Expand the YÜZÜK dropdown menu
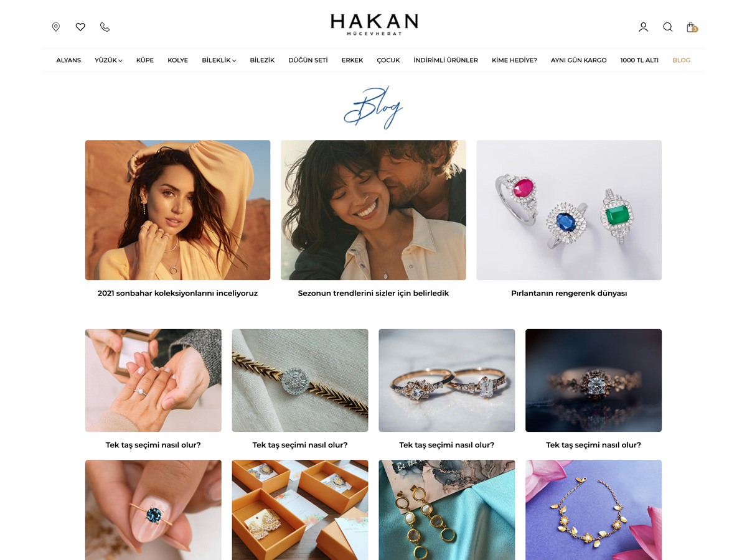This screenshot has width=747, height=560. click(x=108, y=60)
